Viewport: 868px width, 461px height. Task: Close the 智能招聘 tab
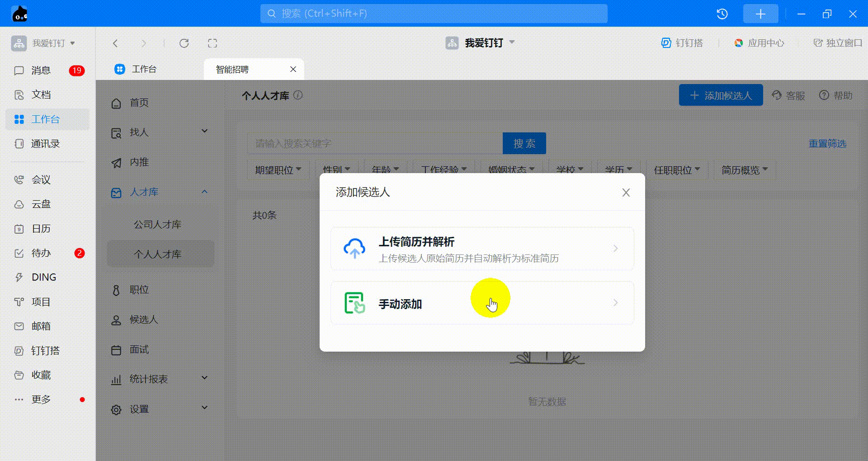293,69
